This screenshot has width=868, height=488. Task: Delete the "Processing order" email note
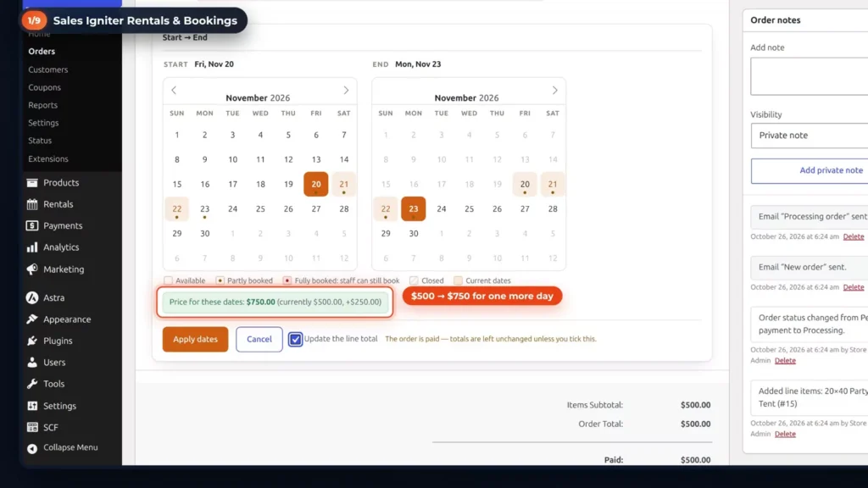pyautogui.click(x=853, y=237)
